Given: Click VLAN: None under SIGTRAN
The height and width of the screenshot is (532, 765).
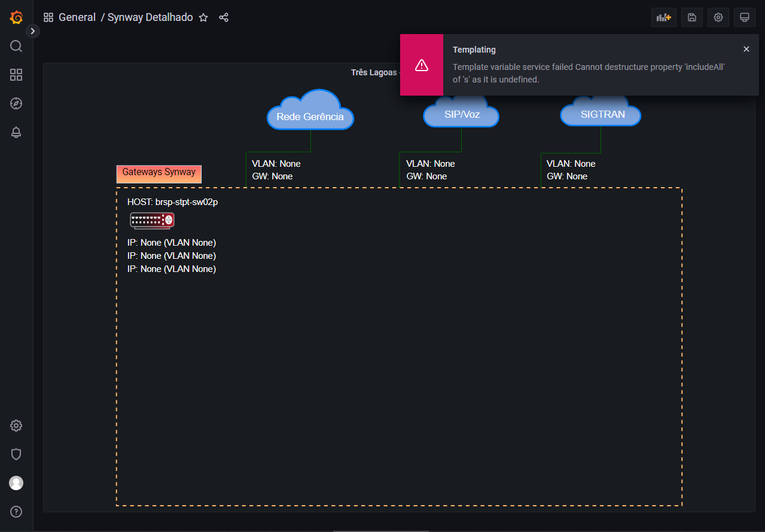Looking at the screenshot, I should [x=571, y=164].
